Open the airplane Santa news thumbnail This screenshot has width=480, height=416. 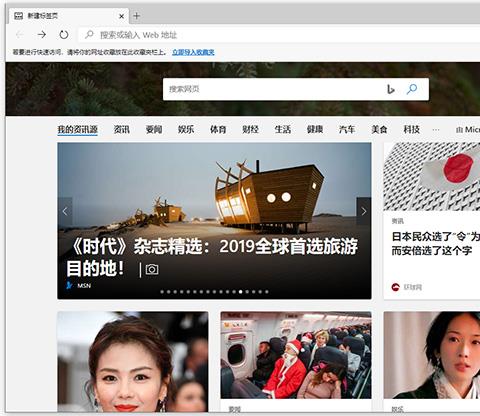pos(296,355)
